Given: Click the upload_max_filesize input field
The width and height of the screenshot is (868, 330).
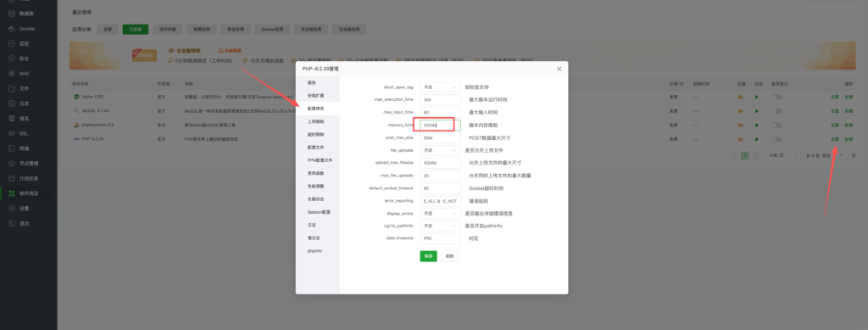Looking at the screenshot, I should click(440, 163).
